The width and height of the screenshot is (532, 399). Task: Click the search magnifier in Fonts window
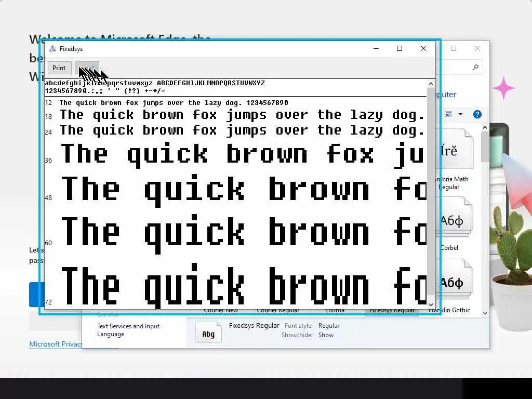point(476,67)
